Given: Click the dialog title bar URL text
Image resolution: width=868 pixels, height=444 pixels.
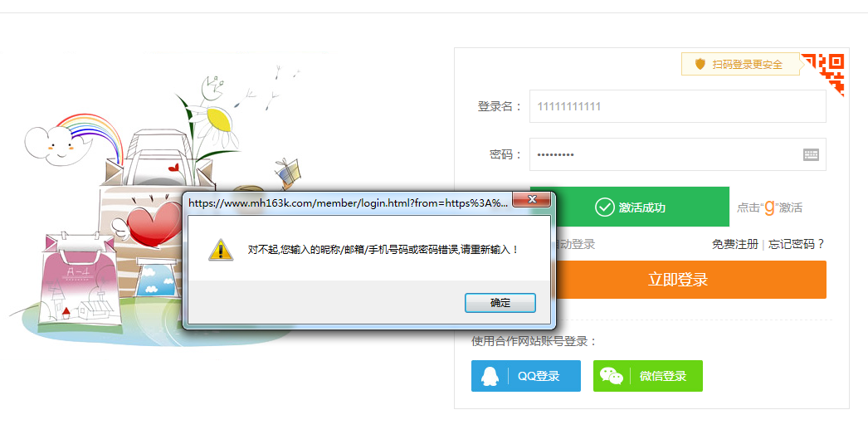Looking at the screenshot, I should tap(348, 202).
